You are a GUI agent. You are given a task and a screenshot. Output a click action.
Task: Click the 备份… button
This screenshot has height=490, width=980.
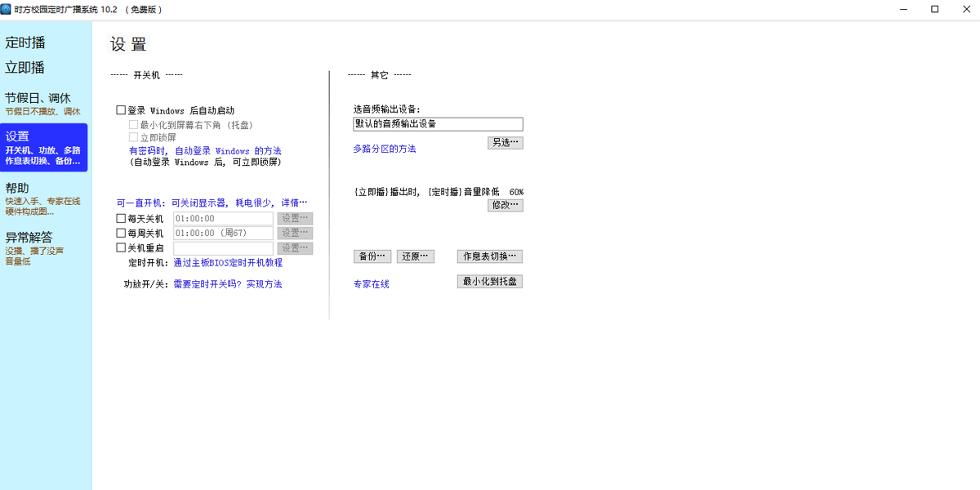372,256
